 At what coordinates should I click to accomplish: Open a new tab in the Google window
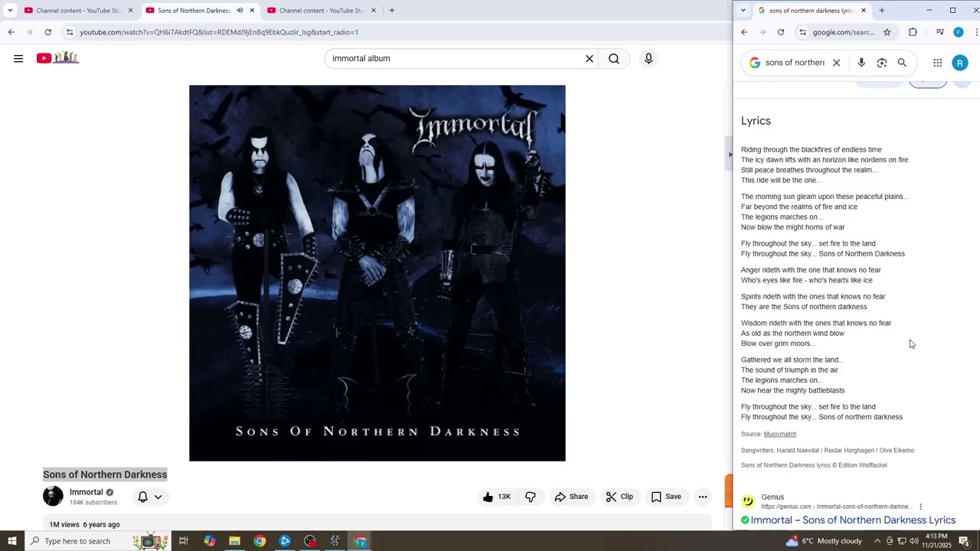click(x=882, y=11)
